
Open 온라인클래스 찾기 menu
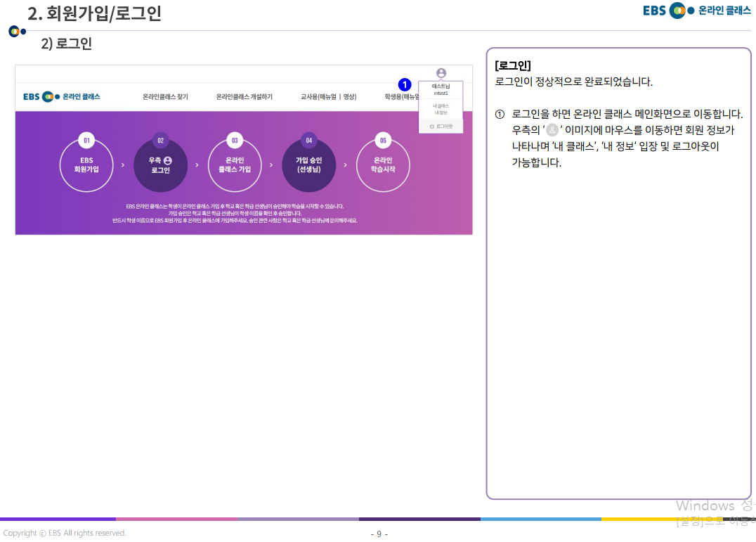pyautogui.click(x=165, y=97)
